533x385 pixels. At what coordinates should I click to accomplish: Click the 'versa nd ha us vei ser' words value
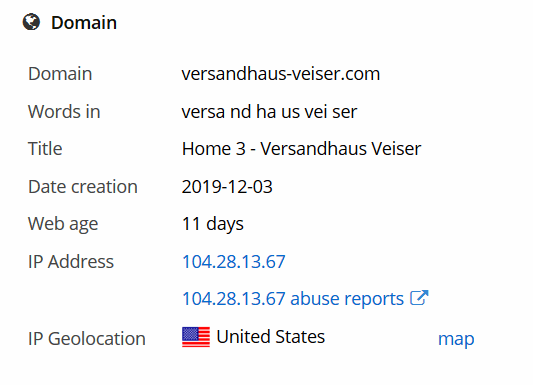[x=269, y=111]
